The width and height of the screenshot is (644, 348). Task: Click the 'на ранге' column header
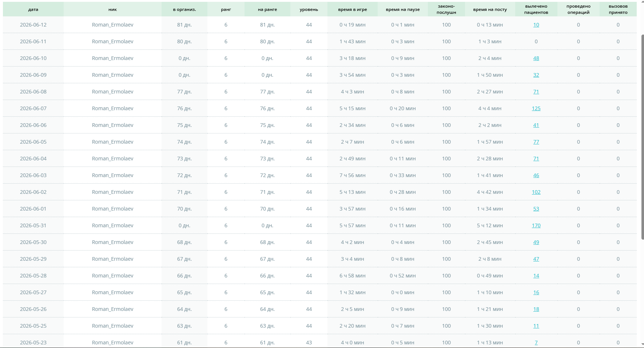point(267,9)
